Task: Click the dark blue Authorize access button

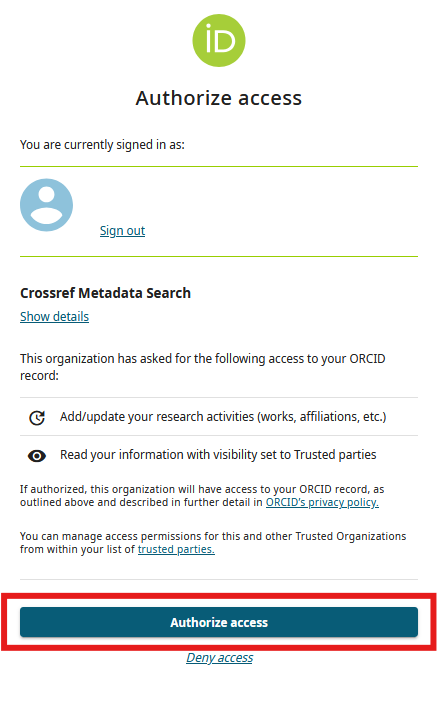Action: pos(219,622)
